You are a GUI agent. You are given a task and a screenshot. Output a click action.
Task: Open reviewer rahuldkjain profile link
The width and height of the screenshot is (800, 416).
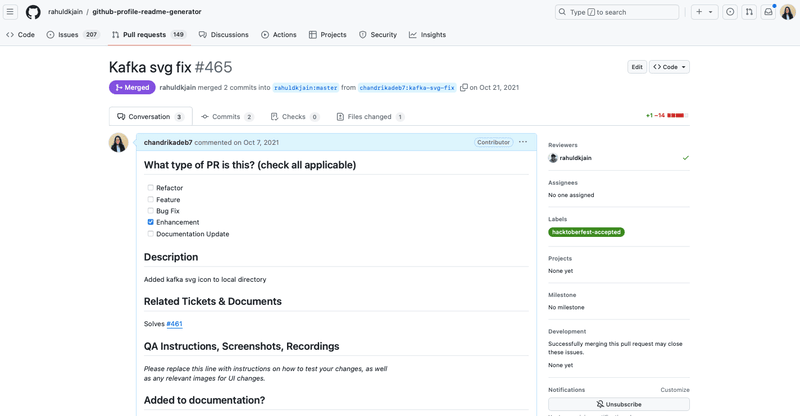576,158
